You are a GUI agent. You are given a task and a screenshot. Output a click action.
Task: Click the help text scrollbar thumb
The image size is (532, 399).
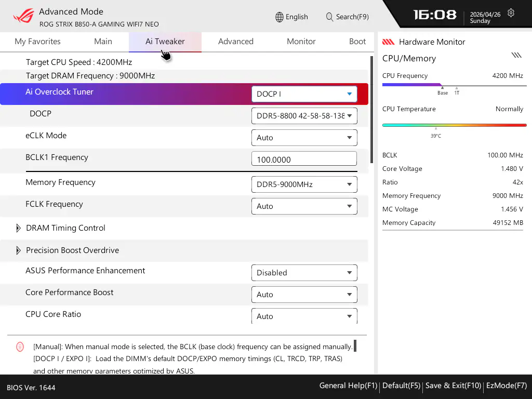click(355, 346)
